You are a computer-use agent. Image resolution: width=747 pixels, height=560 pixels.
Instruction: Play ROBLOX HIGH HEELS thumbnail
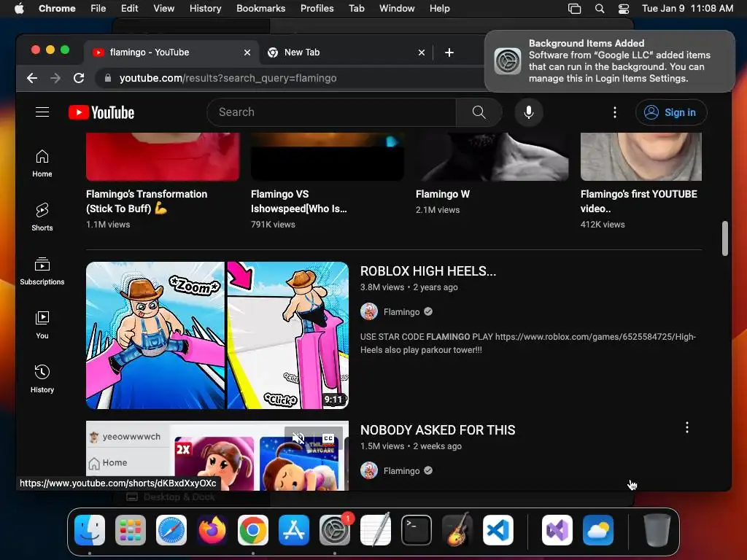[217, 335]
